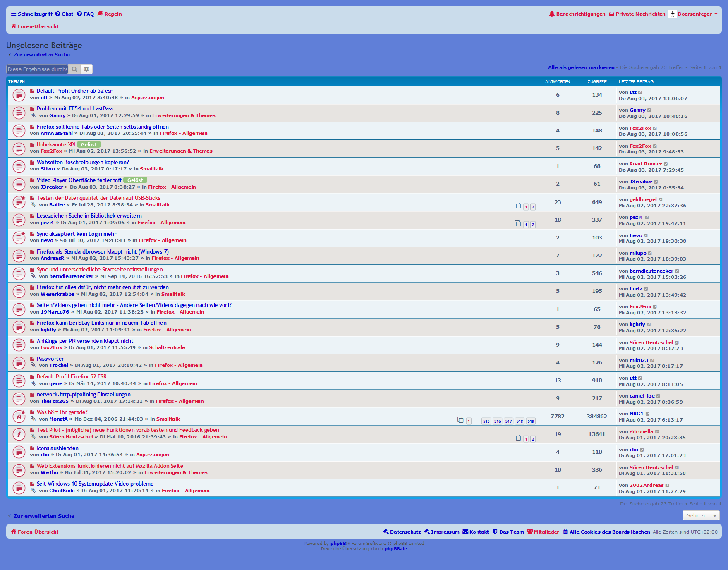Click the Boersenfeger avatar image

tap(673, 14)
